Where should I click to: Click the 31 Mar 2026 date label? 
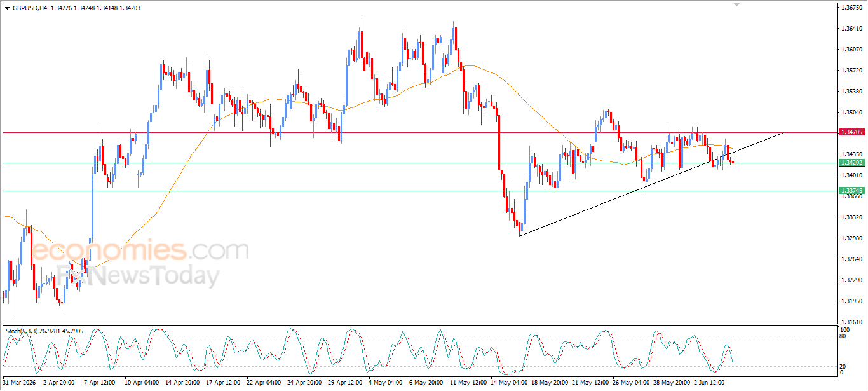[x=20, y=383]
